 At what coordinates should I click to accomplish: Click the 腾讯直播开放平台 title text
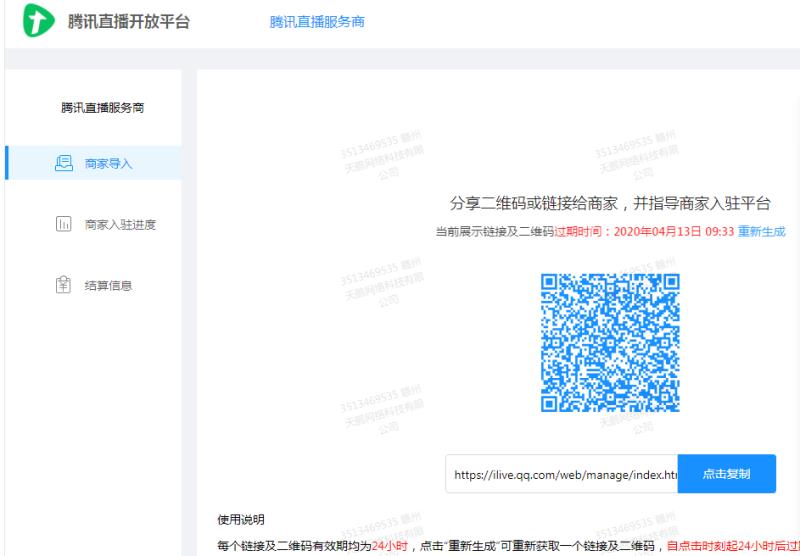[x=129, y=21]
